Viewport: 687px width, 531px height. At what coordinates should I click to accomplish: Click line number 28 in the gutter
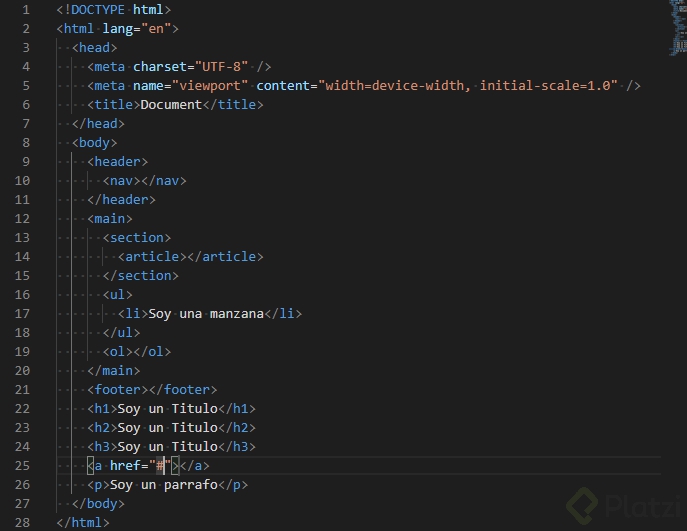coord(22,523)
